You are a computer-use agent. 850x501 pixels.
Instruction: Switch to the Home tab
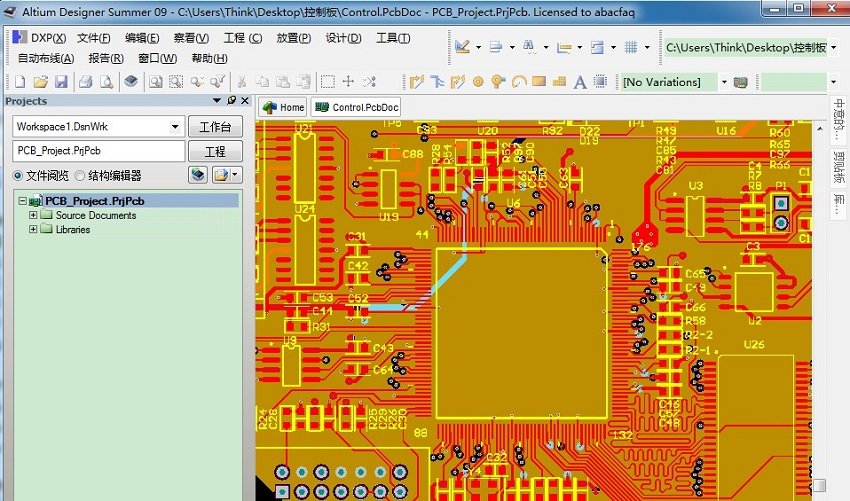coord(283,107)
